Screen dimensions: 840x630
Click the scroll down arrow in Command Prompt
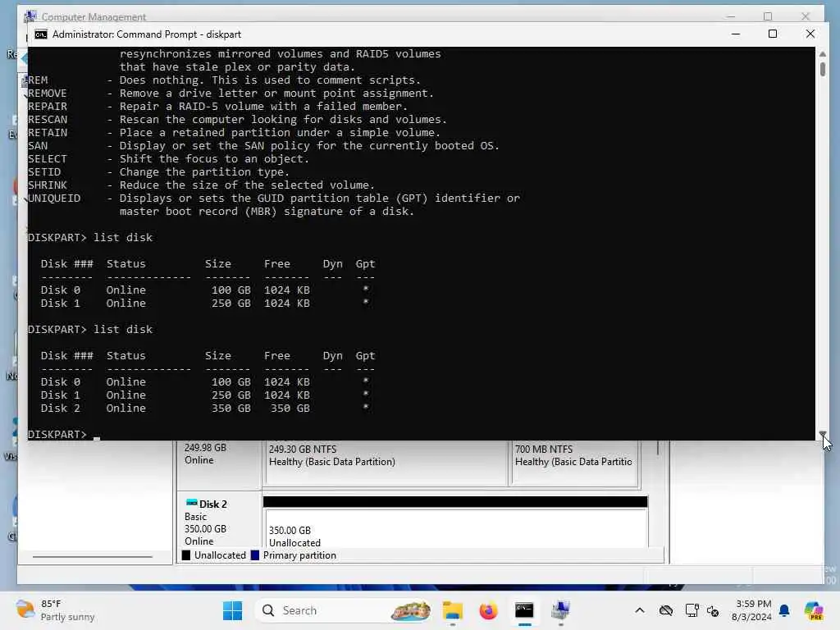[x=822, y=434]
